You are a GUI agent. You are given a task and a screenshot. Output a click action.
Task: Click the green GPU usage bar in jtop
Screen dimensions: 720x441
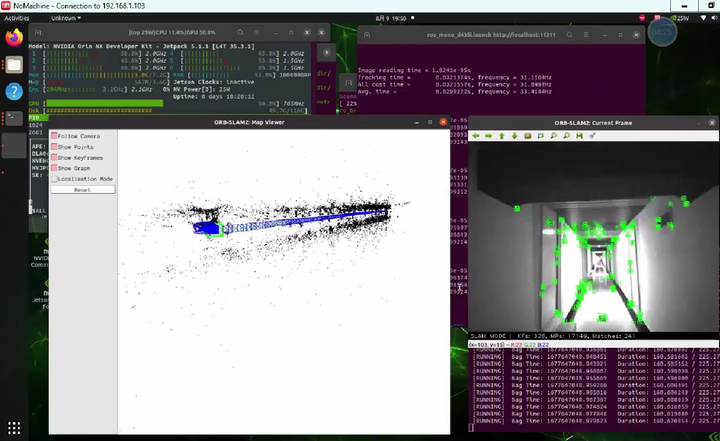tap(105, 103)
